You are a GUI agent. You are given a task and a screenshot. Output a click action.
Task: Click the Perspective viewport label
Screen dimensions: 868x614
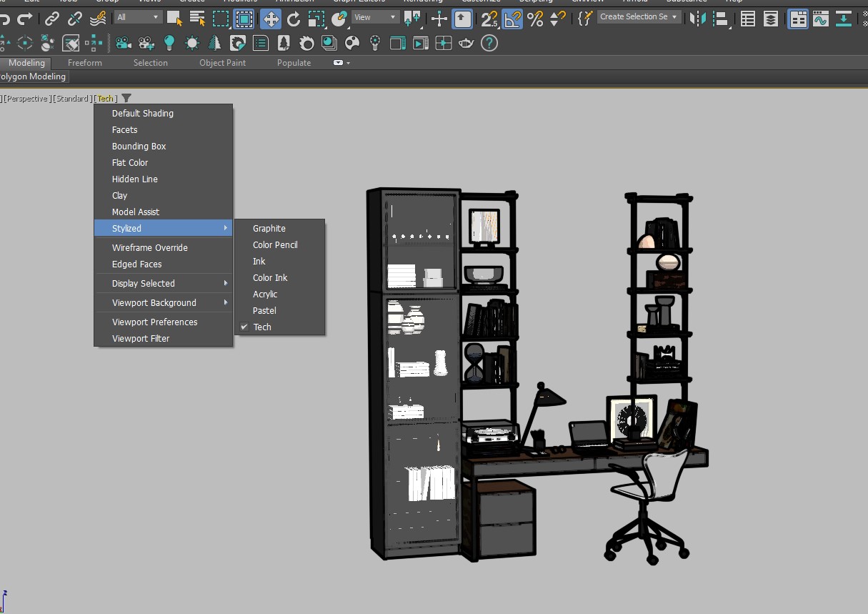click(27, 99)
